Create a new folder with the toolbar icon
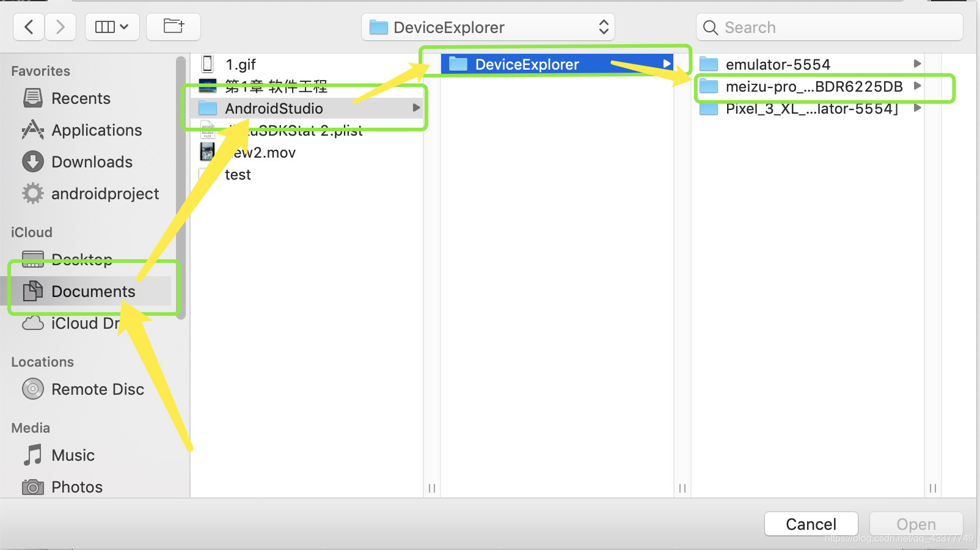 (x=174, y=27)
